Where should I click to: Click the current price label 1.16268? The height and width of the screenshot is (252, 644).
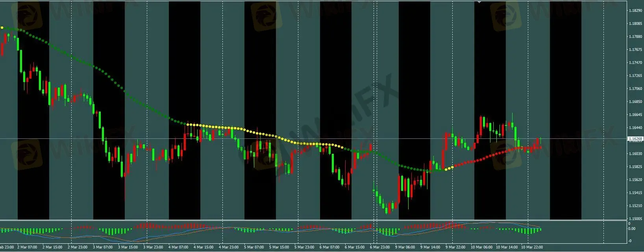click(635, 139)
